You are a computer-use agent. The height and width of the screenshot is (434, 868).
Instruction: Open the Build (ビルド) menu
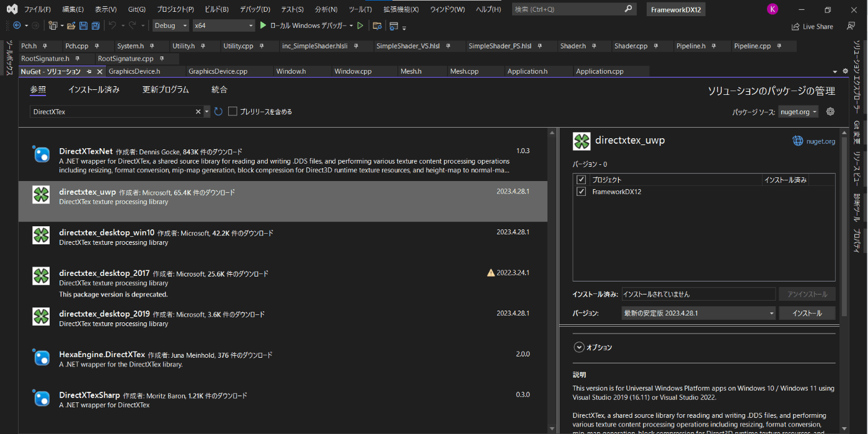coord(216,9)
